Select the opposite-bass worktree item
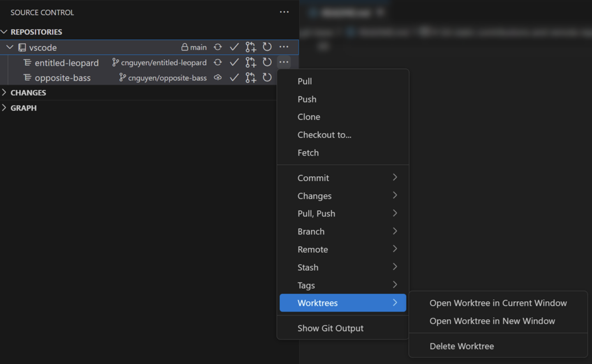The image size is (592, 364). coord(62,78)
